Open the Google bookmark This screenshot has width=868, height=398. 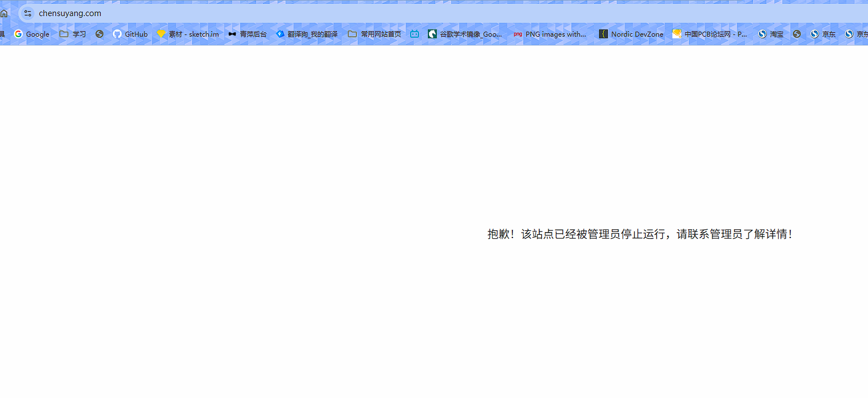coord(31,34)
